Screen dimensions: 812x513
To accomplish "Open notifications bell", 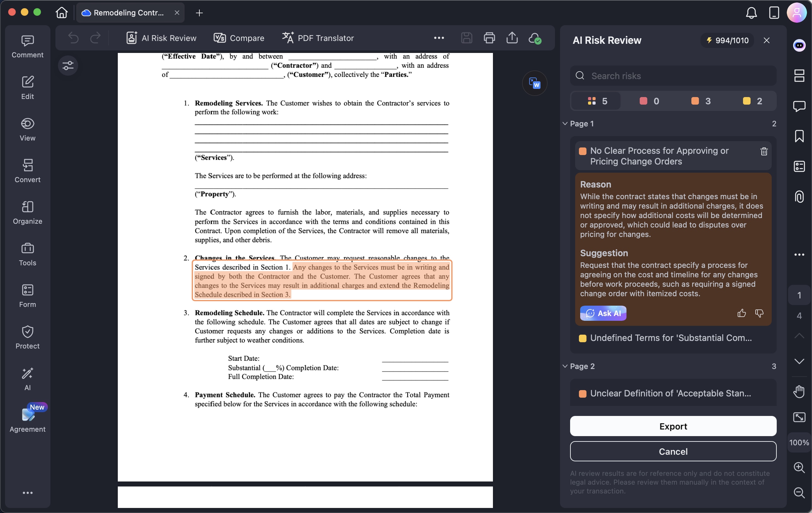I will pyautogui.click(x=751, y=13).
